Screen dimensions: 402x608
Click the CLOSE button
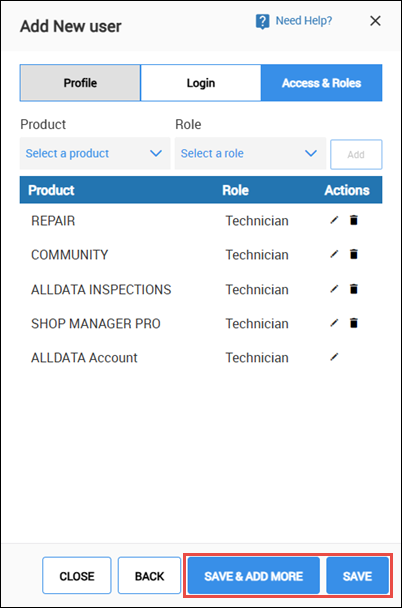[x=77, y=576]
